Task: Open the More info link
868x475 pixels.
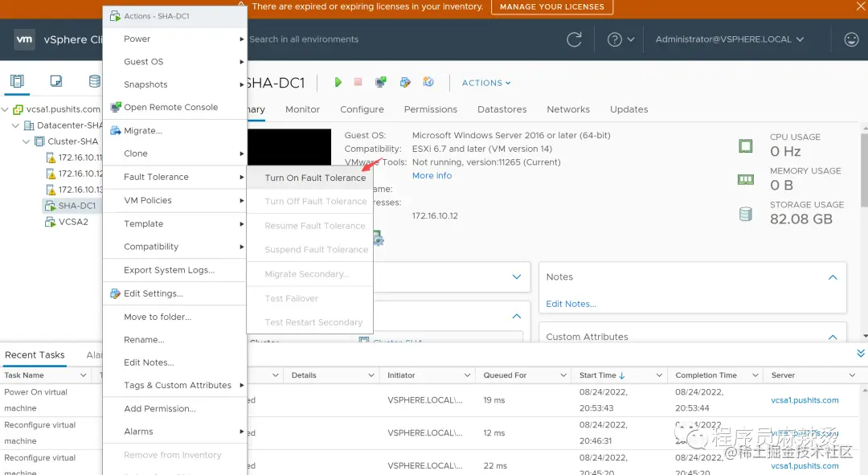Action: pos(432,175)
